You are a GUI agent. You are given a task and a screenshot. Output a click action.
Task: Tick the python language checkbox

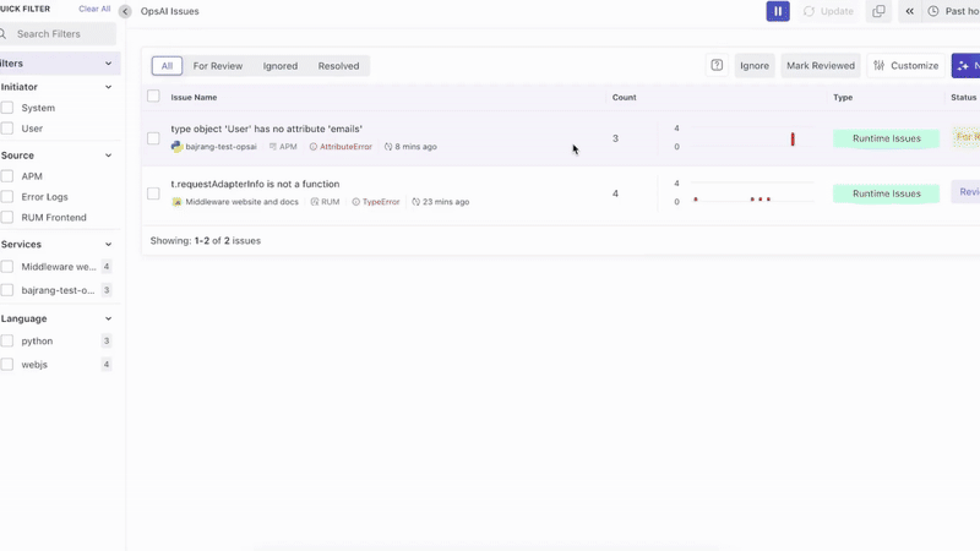tap(7, 341)
